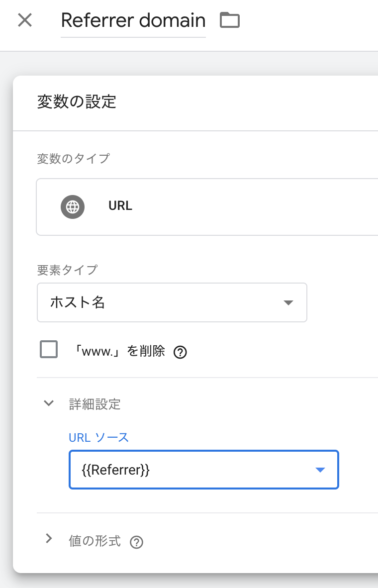Close the variable editor with the X icon
The height and width of the screenshot is (588, 378).
tap(23, 20)
